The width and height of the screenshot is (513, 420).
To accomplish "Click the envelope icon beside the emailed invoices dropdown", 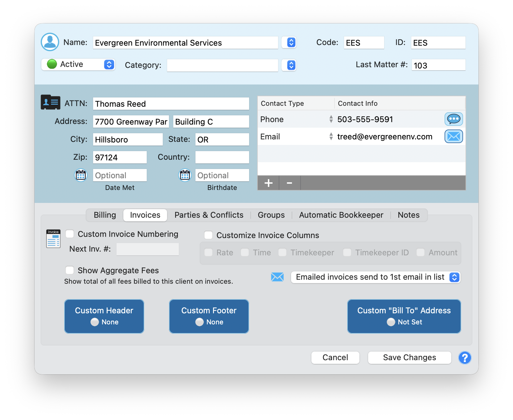I will (277, 277).
